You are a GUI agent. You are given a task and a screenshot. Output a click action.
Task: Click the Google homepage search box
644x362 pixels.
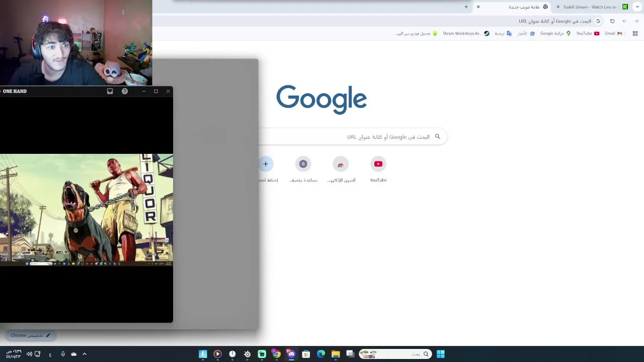[352, 137]
